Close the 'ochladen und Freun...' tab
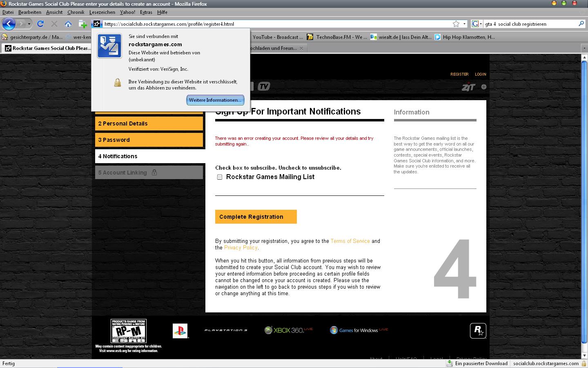 pyautogui.click(x=301, y=48)
